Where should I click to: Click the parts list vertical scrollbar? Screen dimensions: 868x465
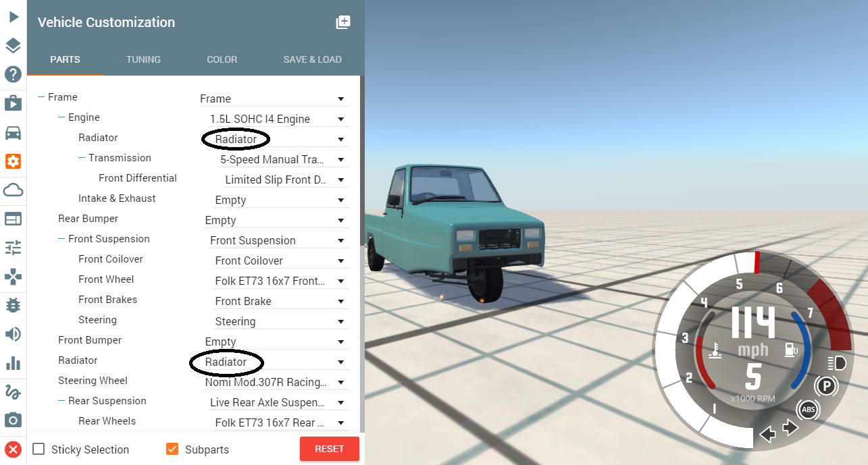pos(361,253)
